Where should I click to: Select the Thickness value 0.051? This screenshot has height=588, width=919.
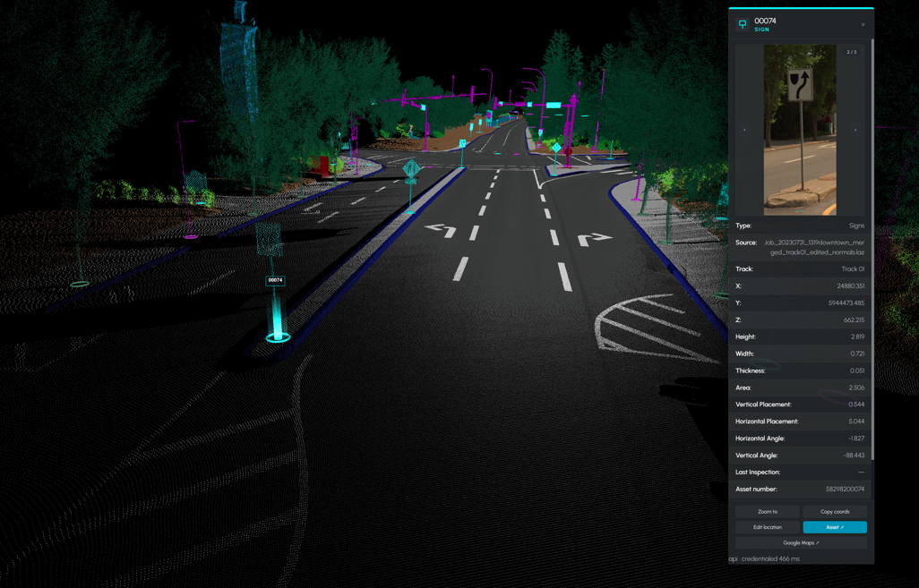[x=857, y=371]
